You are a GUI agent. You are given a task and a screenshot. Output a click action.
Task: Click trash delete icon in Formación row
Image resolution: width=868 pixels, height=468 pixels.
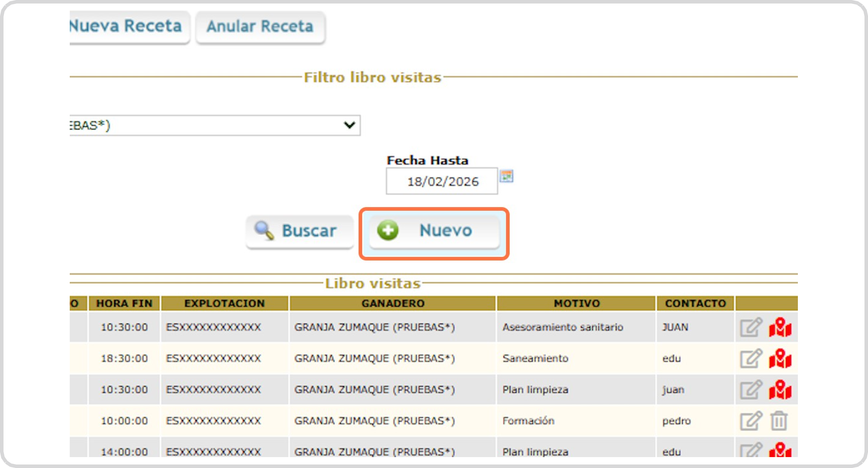pyautogui.click(x=779, y=421)
